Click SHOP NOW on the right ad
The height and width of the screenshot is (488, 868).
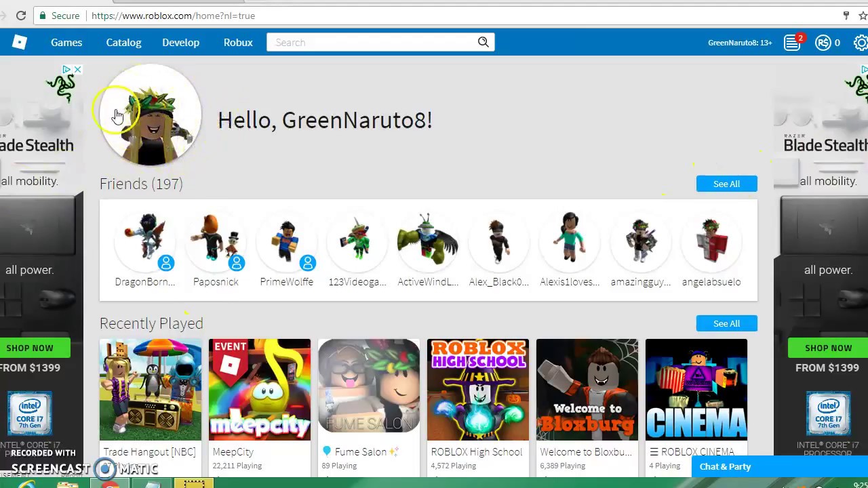pyautogui.click(x=828, y=348)
